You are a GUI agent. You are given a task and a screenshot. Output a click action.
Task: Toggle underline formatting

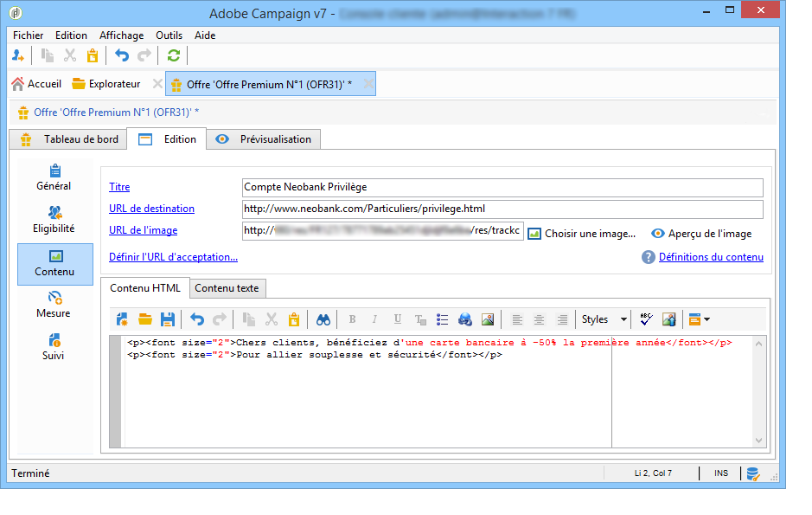click(x=397, y=319)
